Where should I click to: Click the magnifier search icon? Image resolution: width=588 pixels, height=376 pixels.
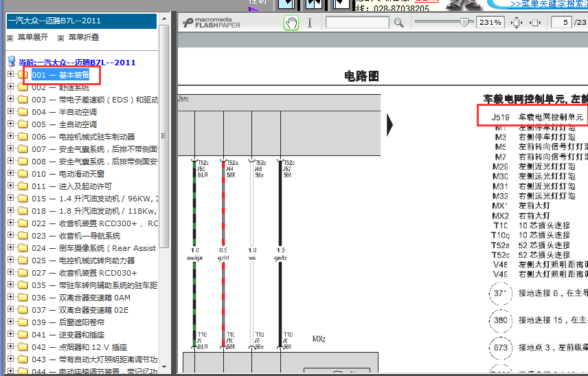point(398,23)
